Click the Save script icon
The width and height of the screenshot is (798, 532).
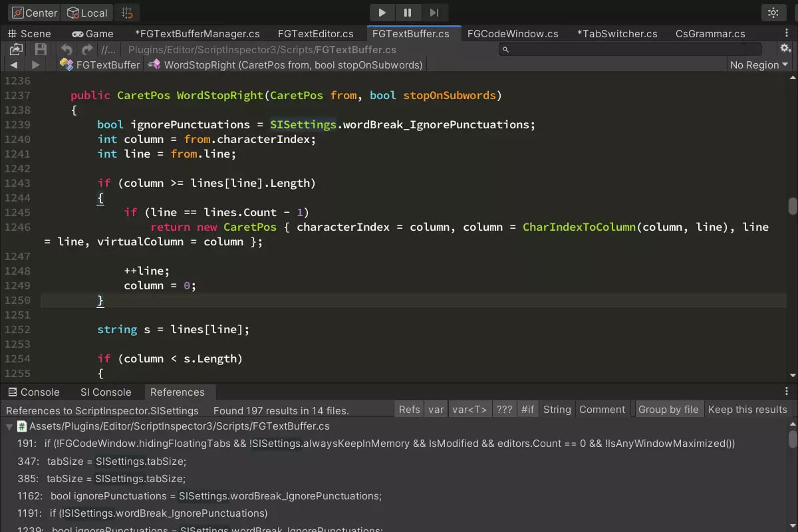coord(40,48)
